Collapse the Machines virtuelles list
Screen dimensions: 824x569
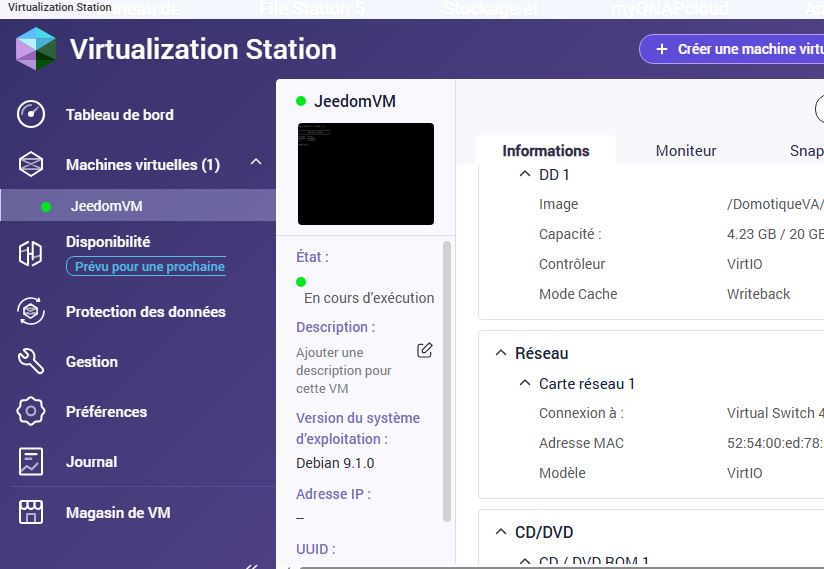coord(256,162)
